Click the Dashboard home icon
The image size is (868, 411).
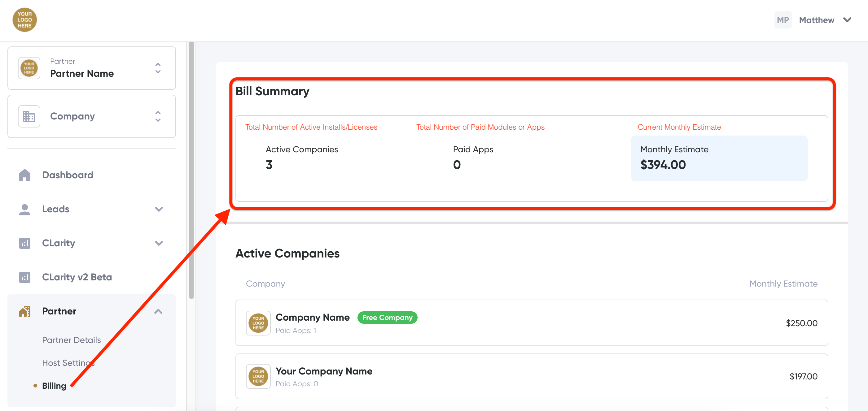(24, 175)
